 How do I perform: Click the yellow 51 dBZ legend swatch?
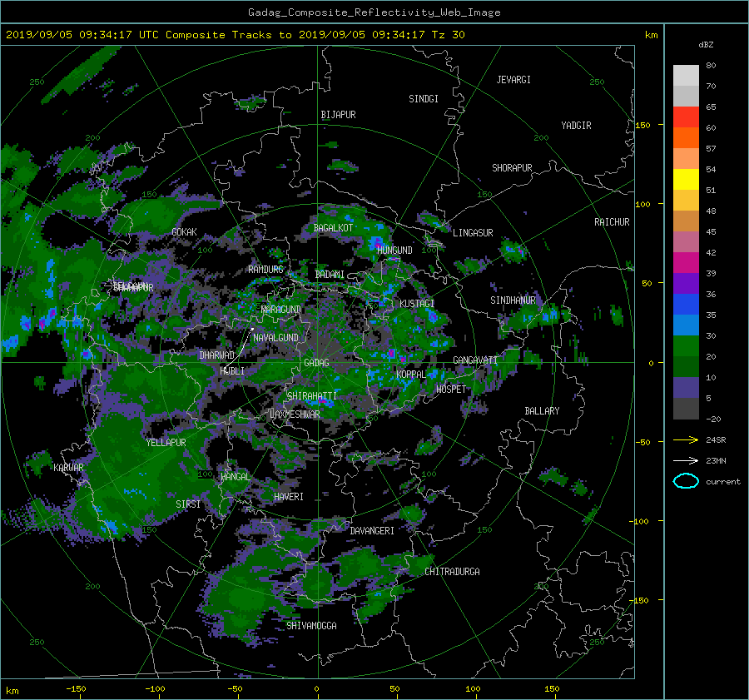686,179
